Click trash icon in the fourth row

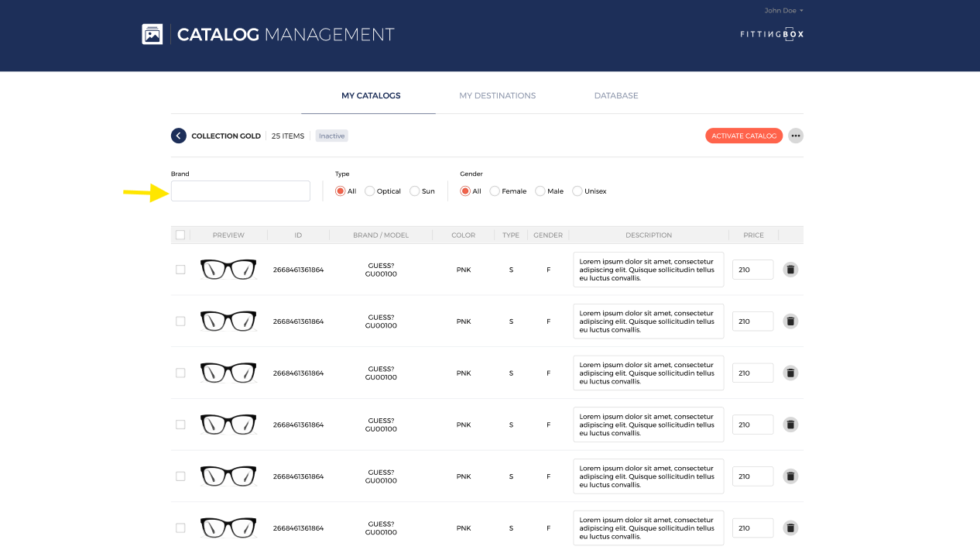(x=790, y=425)
